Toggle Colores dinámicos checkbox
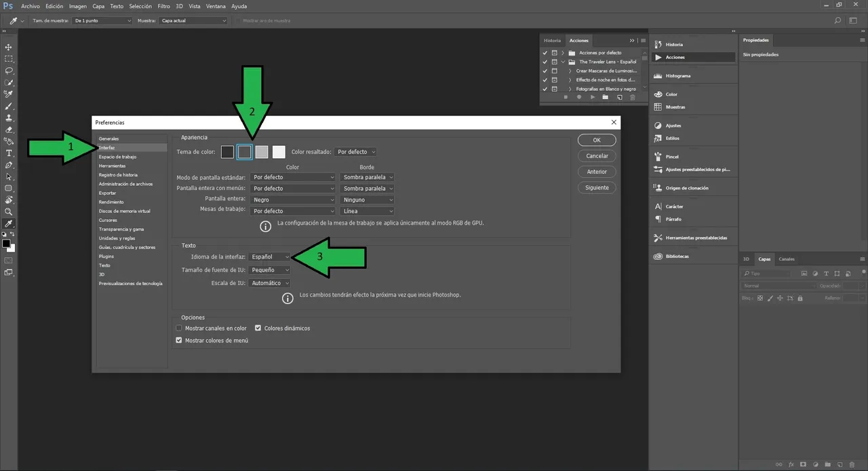 [x=258, y=328]
